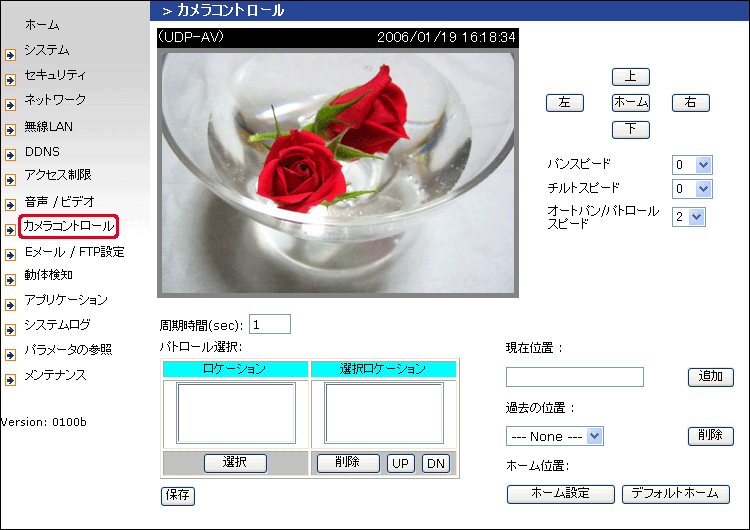Image resolution: width=750 pixels, height=530 pixels.
Task: Click the arrow icon beside DDNS
Action: 11,155
